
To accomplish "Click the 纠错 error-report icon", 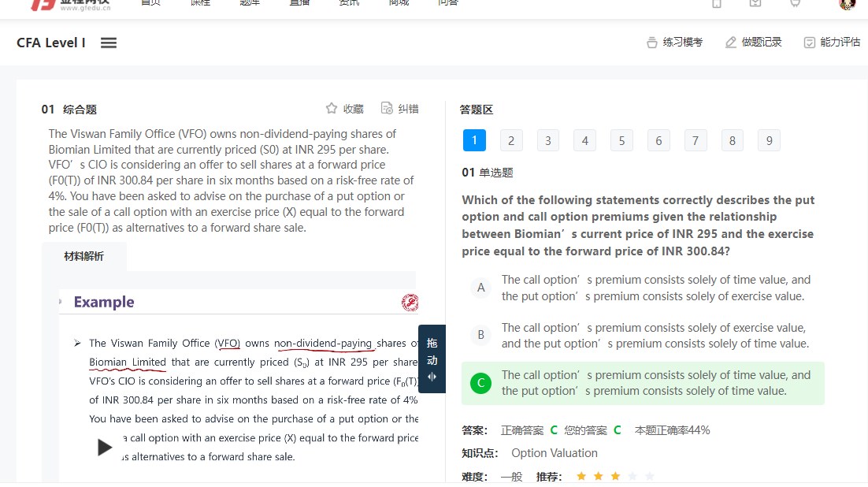I will 387,108.
